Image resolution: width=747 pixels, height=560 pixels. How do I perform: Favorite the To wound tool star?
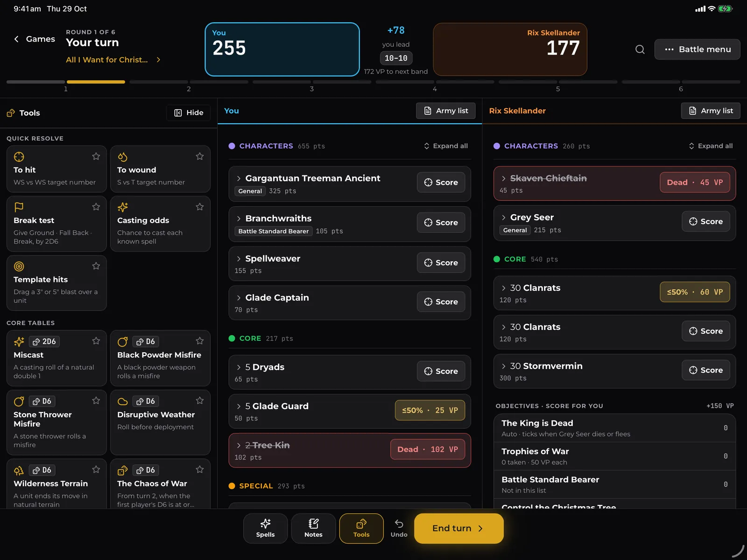pos(200,156)
